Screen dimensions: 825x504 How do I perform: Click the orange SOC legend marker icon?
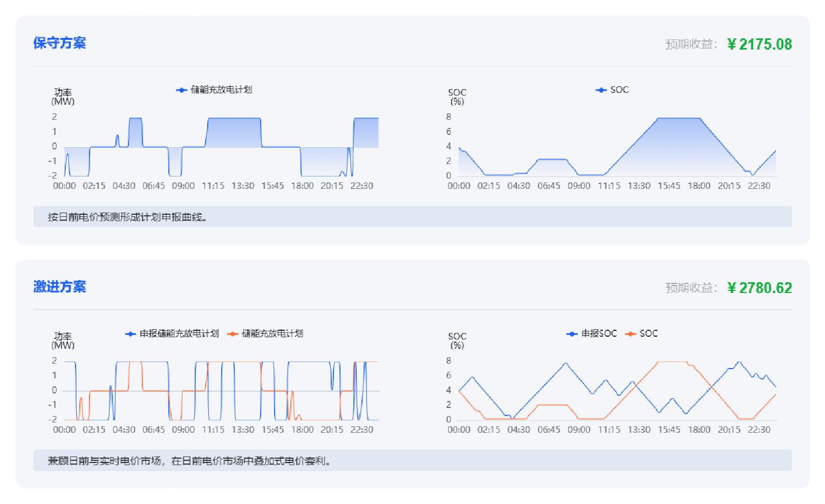pyautogui.click(x=630, y=333)
